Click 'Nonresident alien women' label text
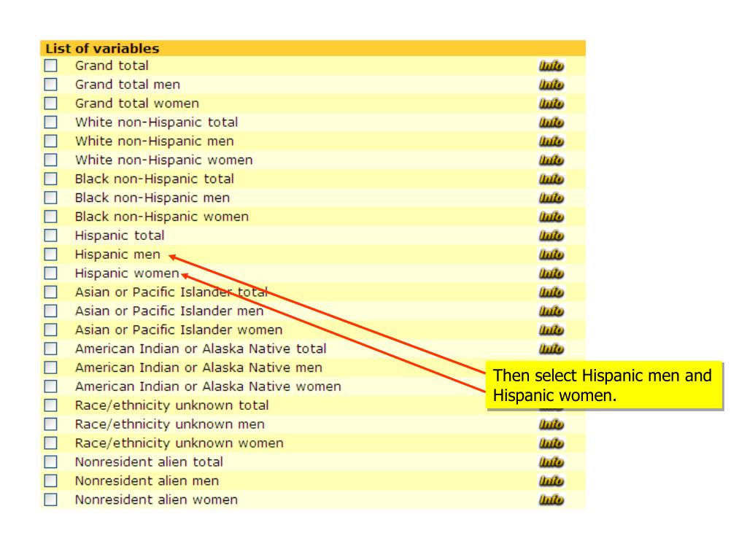The width and height of the screenshot is (747, 560). (x=156, y=499)
